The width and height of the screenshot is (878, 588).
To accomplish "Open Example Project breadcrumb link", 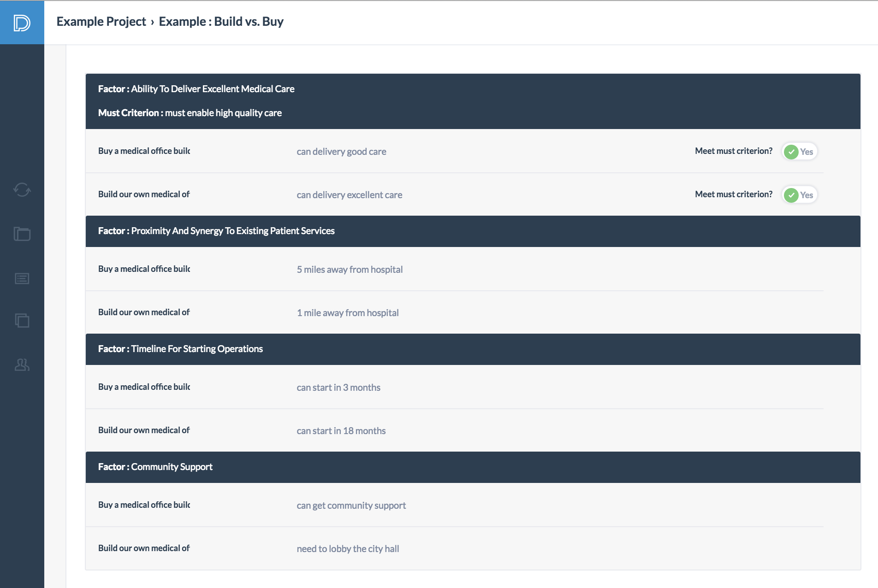I will point(101,22).
